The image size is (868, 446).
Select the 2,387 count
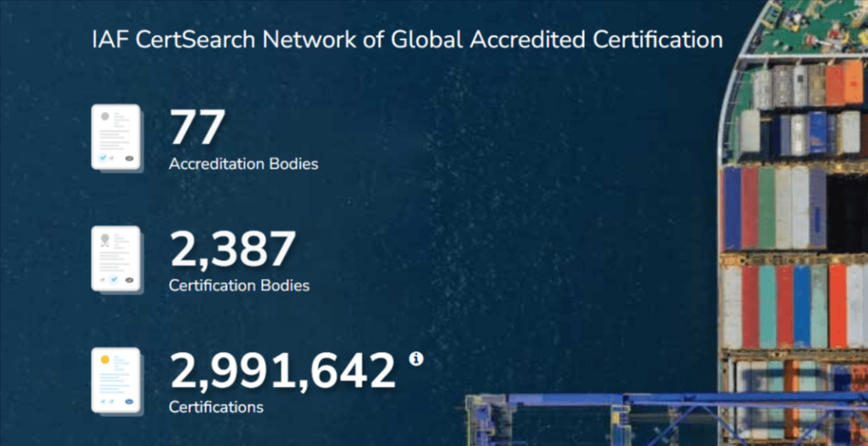click(x=232, y=250)
